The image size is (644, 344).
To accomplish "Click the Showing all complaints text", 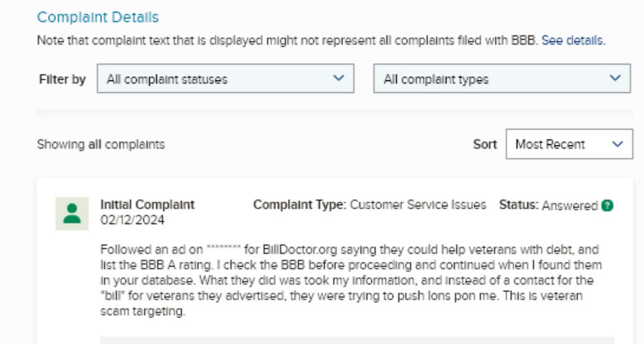I will [100, 144].
